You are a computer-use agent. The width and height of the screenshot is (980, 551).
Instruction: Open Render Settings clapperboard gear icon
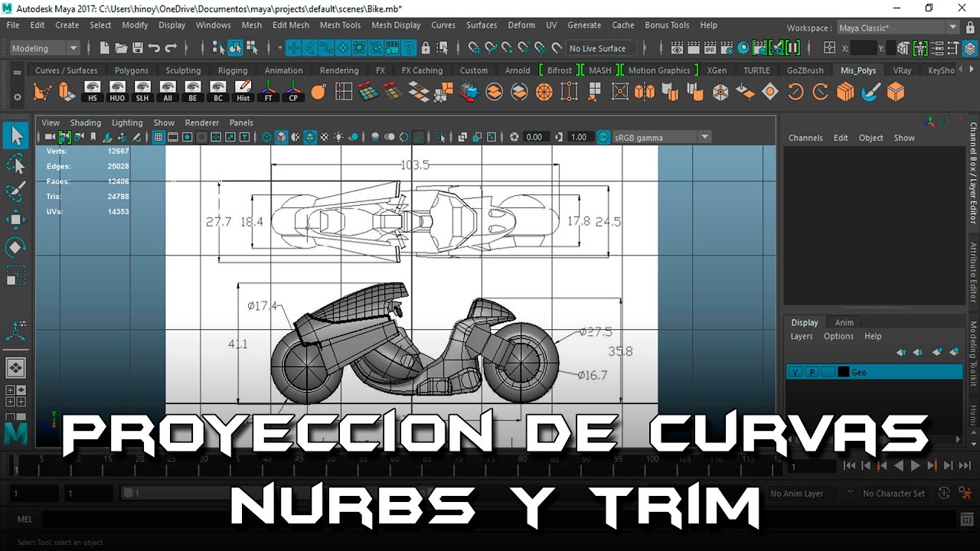tap(727, 48)
